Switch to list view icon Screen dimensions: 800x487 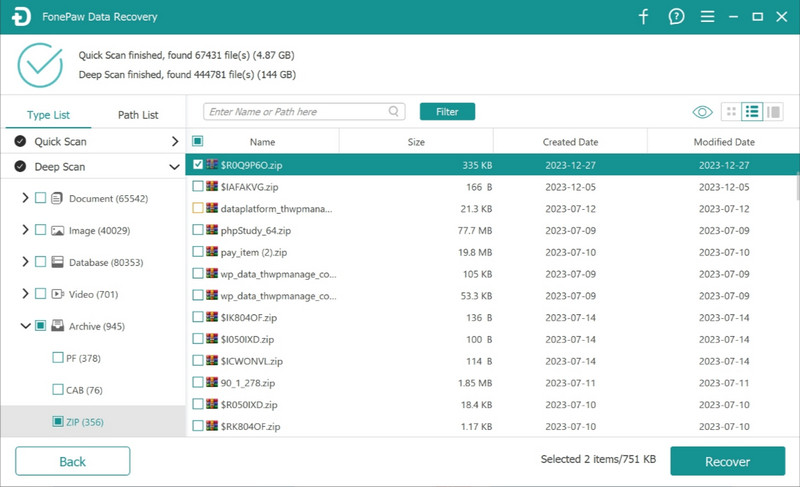point(752,112)
